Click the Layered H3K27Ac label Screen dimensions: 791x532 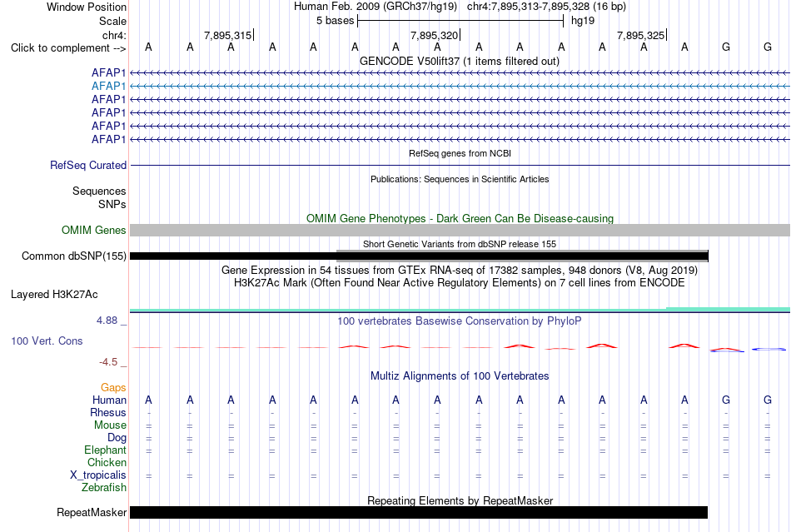[54, 295]
